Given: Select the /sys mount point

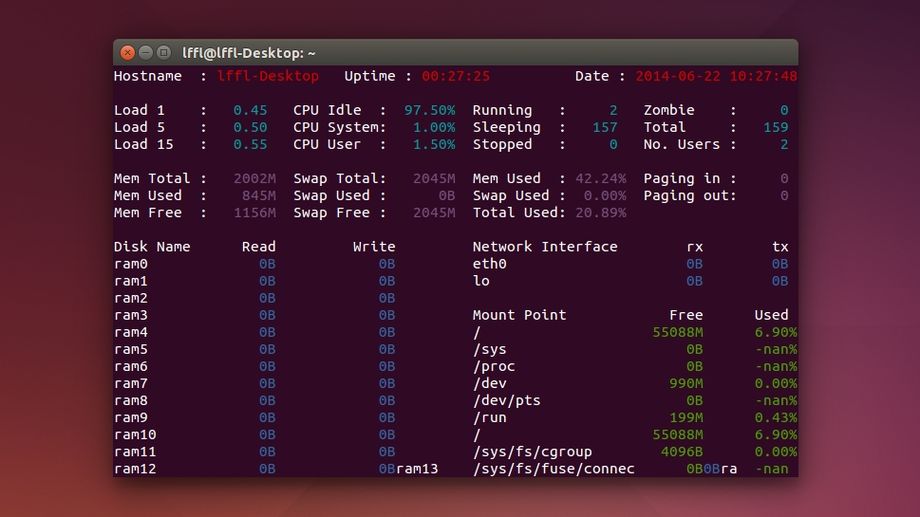Looking at the screenshot, I should [x=489, y=349].
